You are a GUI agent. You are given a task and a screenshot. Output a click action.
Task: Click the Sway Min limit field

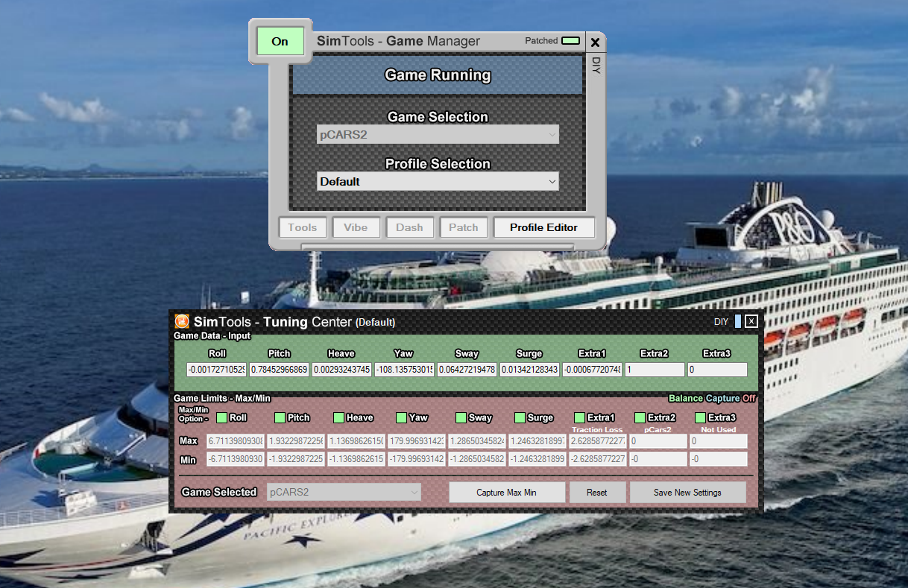pos(476,459)
